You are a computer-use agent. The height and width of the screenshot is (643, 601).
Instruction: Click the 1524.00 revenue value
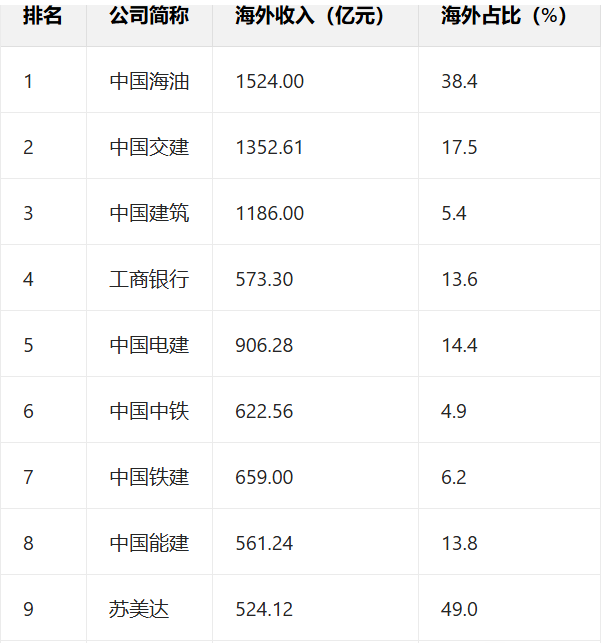269,81
